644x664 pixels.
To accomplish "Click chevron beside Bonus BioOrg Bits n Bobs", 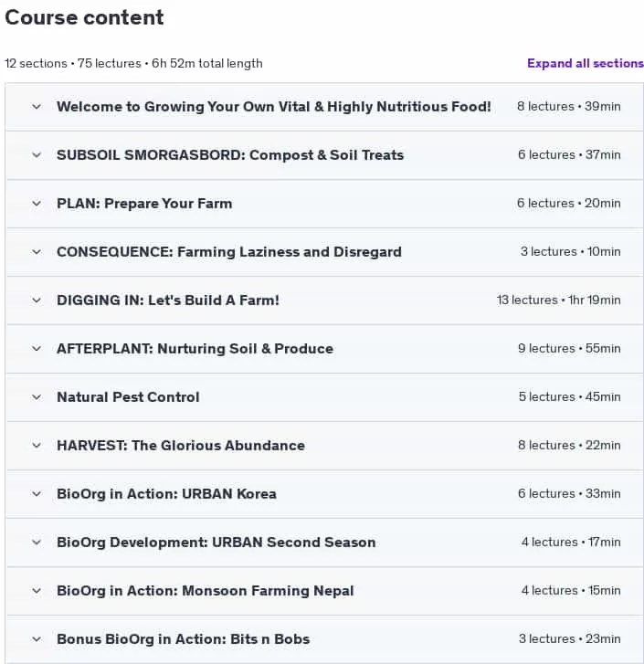I will coord(37,639).
